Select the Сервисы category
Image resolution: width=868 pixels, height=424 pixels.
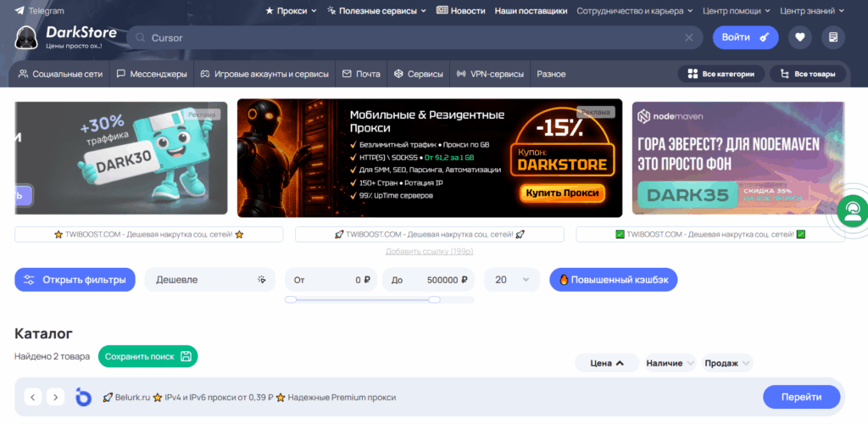click(x=419, y=74)
